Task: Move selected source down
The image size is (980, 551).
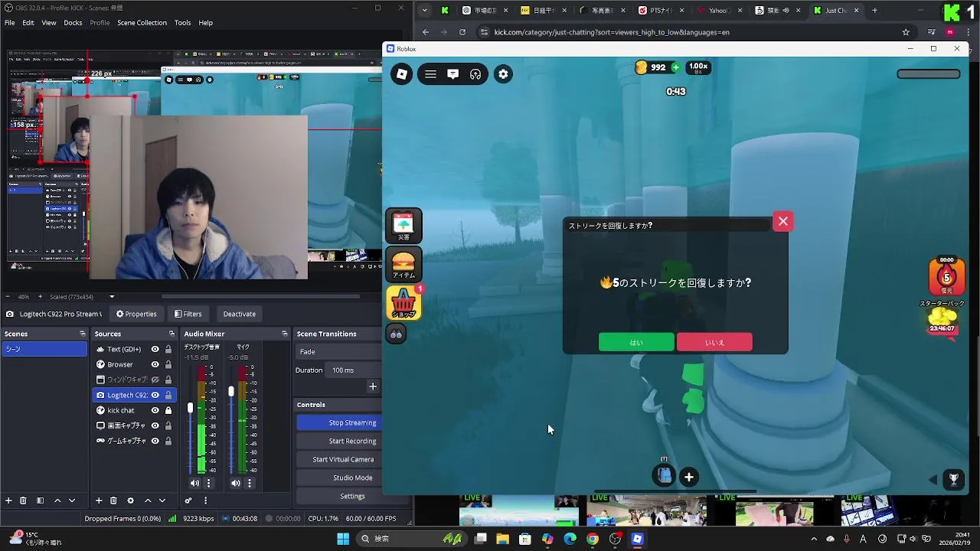Action: (162, 500)
